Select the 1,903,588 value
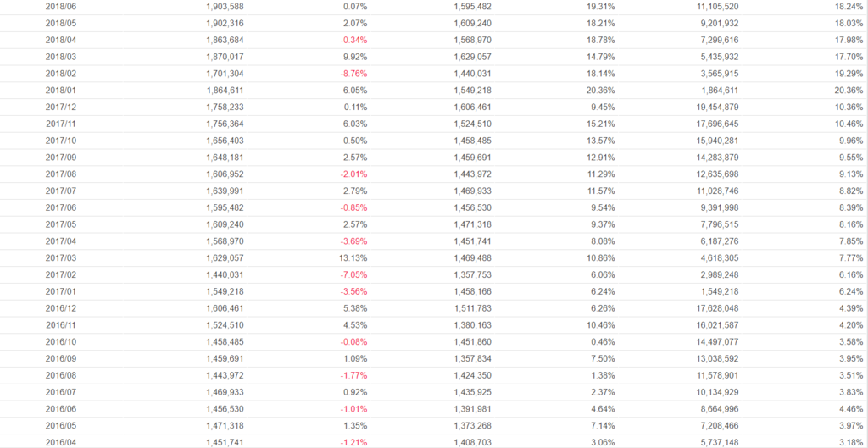The width and height of the screenshot is (868, 448). click(225, 7)
